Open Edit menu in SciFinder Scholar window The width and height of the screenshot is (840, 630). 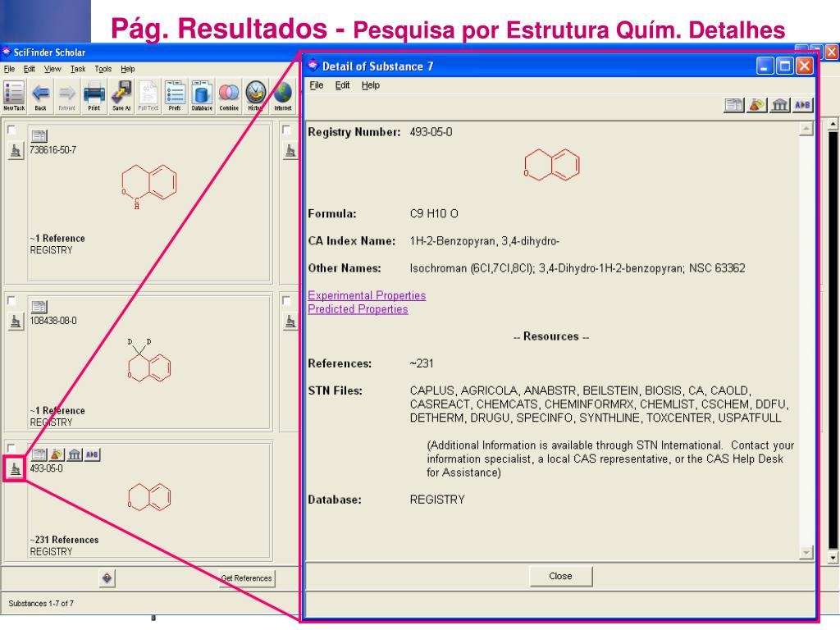tap(29, 69)
